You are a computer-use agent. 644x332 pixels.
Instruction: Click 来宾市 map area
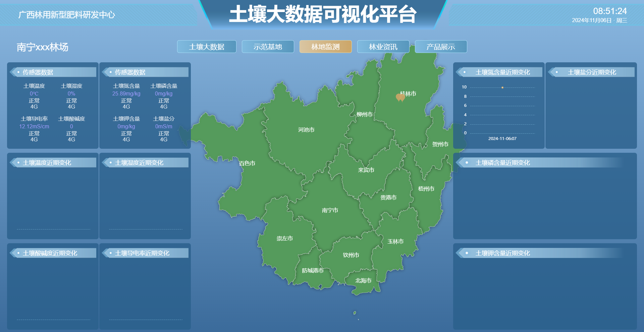coord(366,170)
